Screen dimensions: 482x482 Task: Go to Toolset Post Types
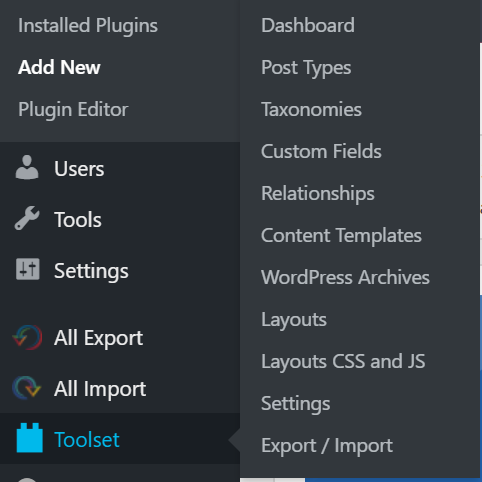click(x=306, y=68)
